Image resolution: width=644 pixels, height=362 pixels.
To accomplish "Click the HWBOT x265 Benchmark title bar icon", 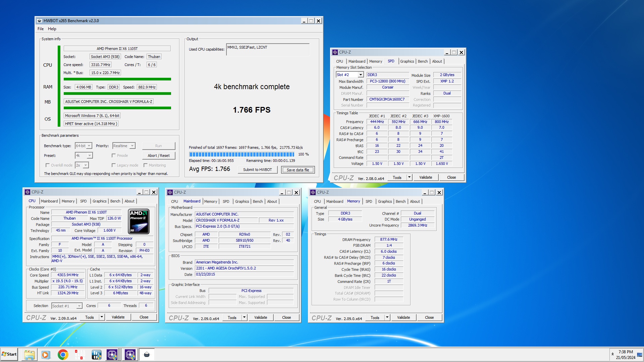I will 40,21.
